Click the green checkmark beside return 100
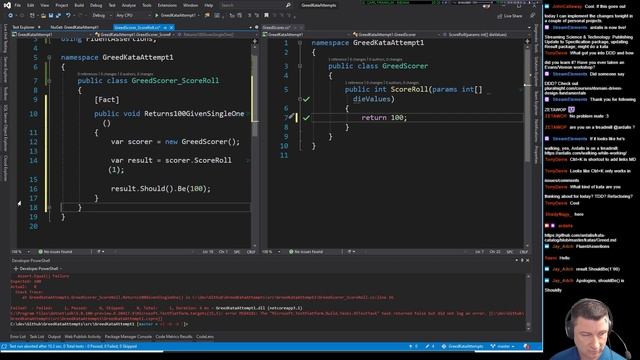The width and height of the screenshot is (640, 360). coord(307,118)
